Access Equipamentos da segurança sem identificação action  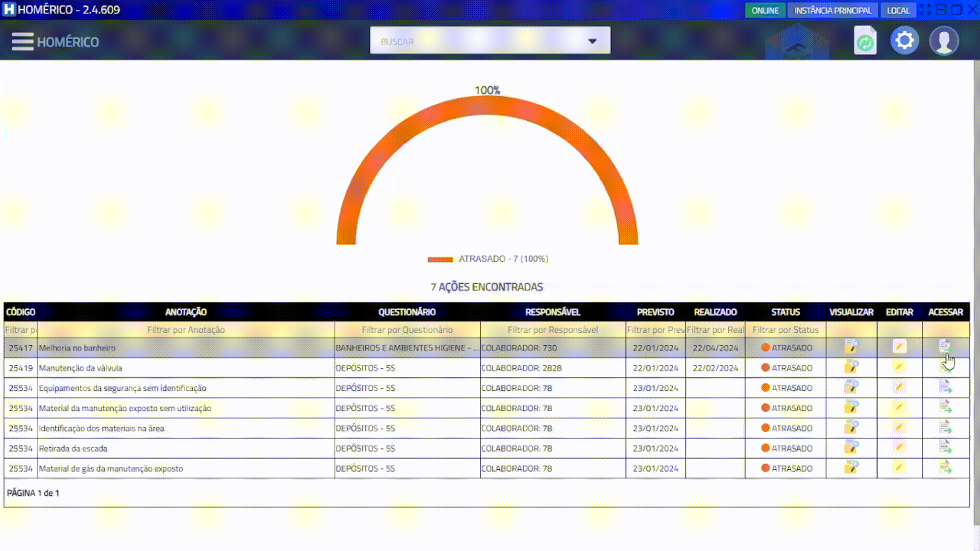click(945, 388)
